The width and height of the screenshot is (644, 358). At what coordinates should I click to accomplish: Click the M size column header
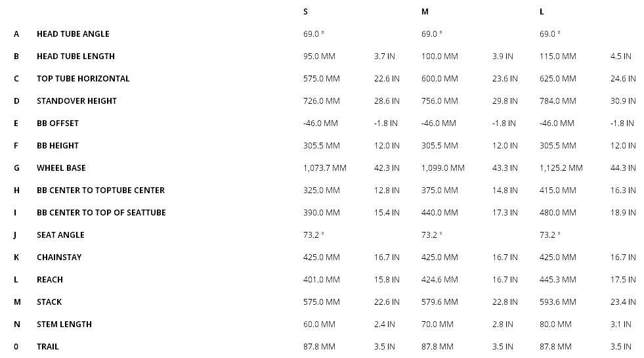(425, 12)
